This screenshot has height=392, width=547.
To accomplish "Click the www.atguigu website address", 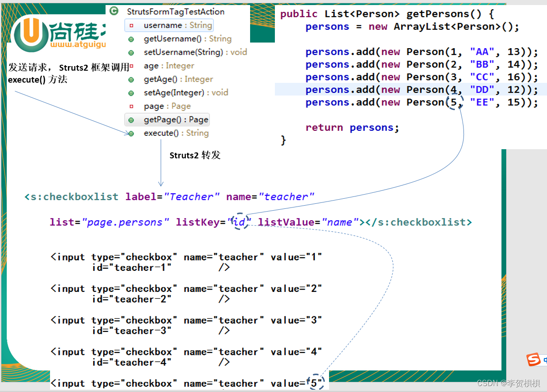I will (x=78, y=45).
